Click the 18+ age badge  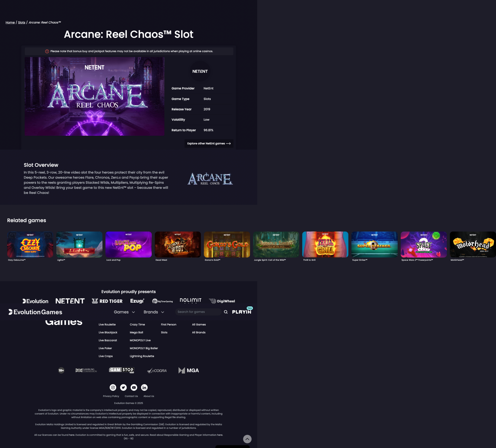[61, 370]
